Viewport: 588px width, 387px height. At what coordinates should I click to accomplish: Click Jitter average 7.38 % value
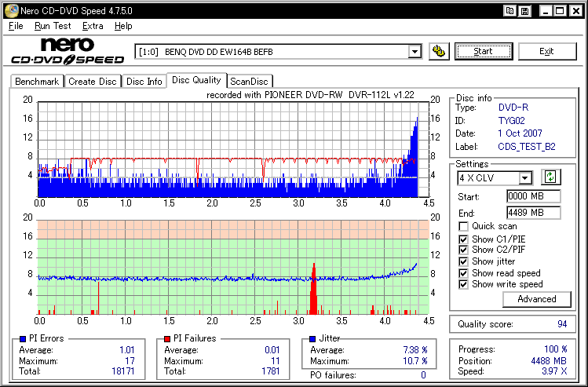(x=415, y=350)
